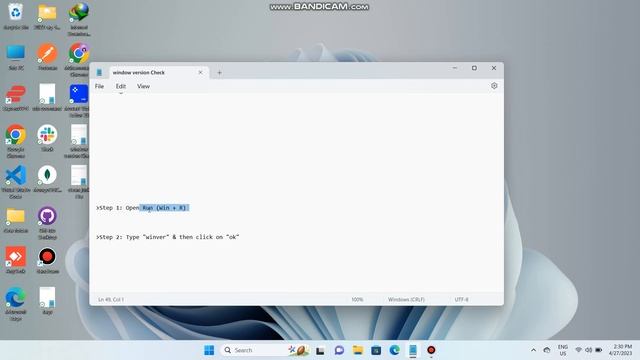
Task: Click the Windows Start button
Action: (x=209, y=350)
